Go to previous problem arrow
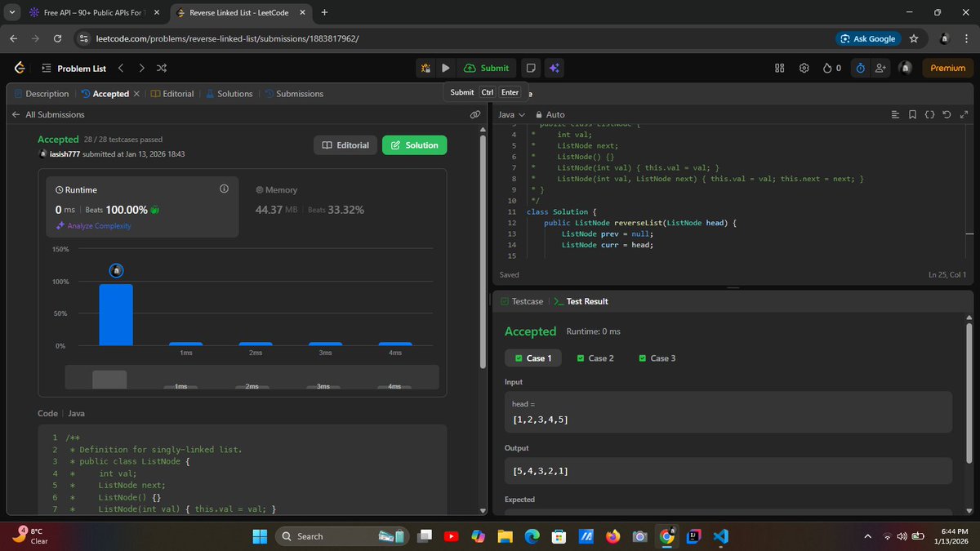980x551 pixels. tap(121, 68)
